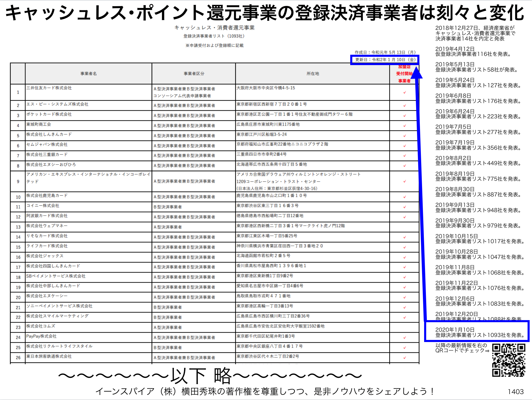This screenshot has width=532, height=400.
Task: Select address 広島県庄原市東城町川東1175番地
Action: (x=268, y=124)
